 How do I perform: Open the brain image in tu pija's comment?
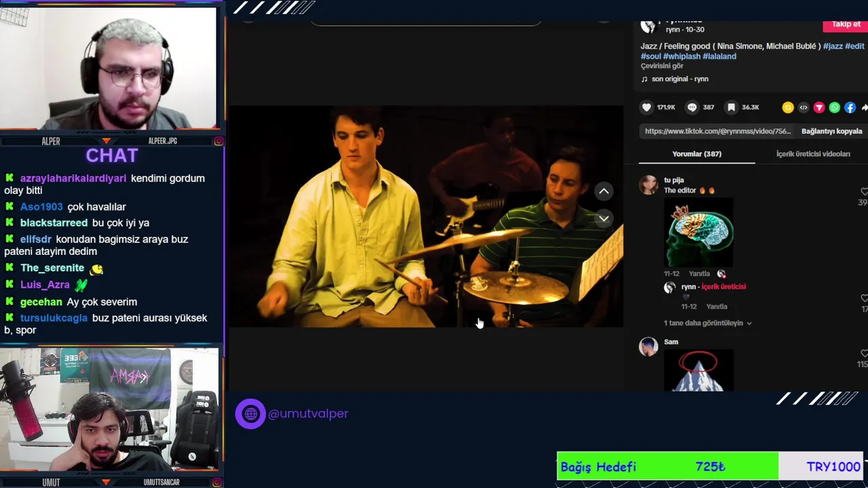[x=698, y=232]
